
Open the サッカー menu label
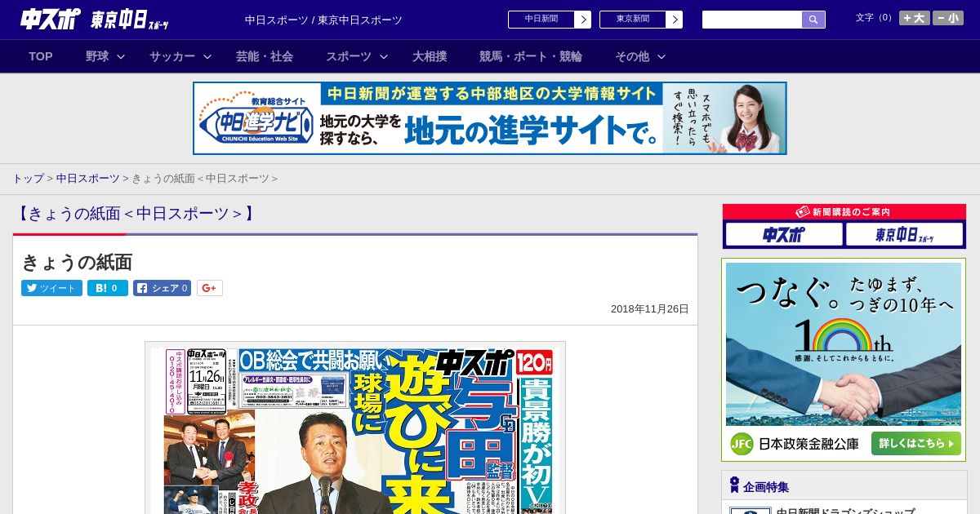point(172,56)
